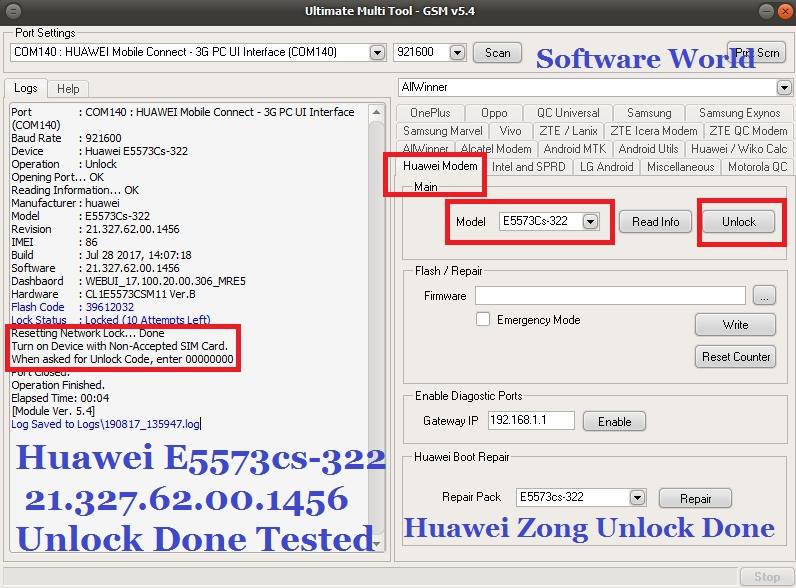Open the Android MTK tab
Screen dimensions: 796x588
[575, 149]
